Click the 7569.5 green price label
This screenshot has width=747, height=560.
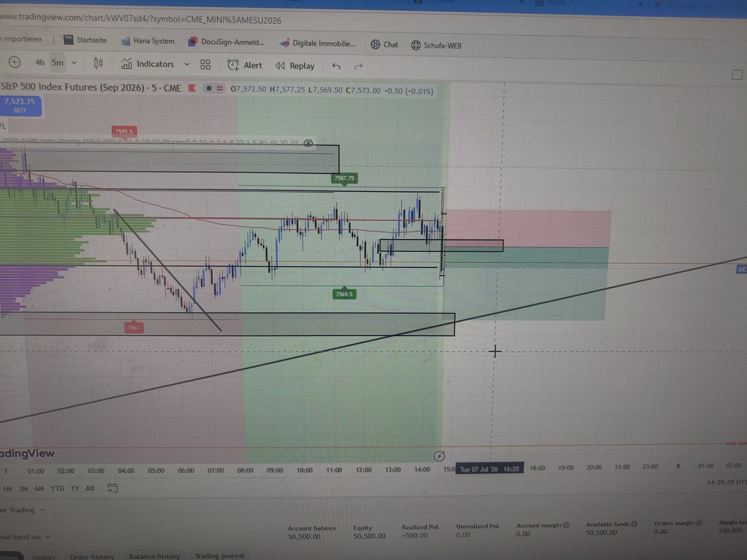click(344, 294)
